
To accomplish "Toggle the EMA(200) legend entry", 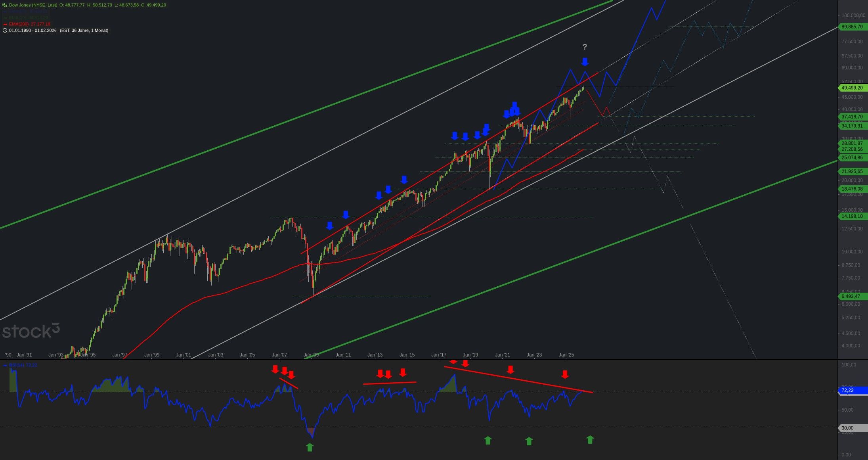I will coord(29,24).
